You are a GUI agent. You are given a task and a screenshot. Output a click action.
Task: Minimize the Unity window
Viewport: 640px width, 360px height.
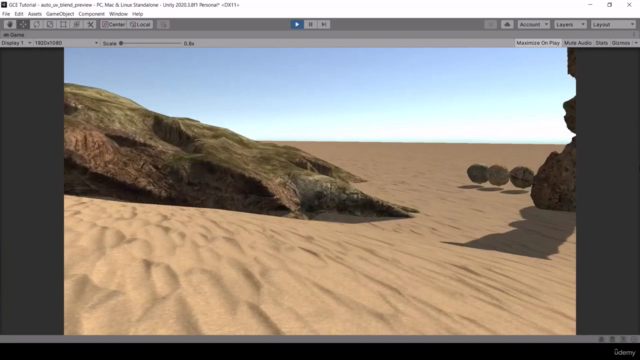pos(590,5)
